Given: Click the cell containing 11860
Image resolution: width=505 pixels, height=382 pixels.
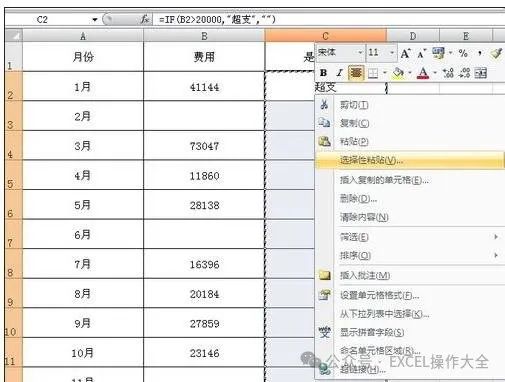Looking at the screenshot, I should (204, 175).
